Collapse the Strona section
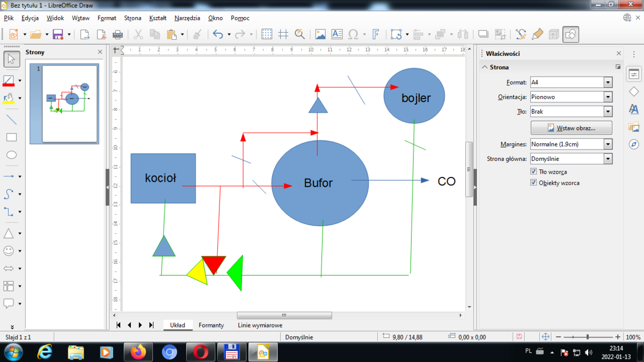Image resolution: width=644 pixels, height=362 pixels. pos(485,68)
